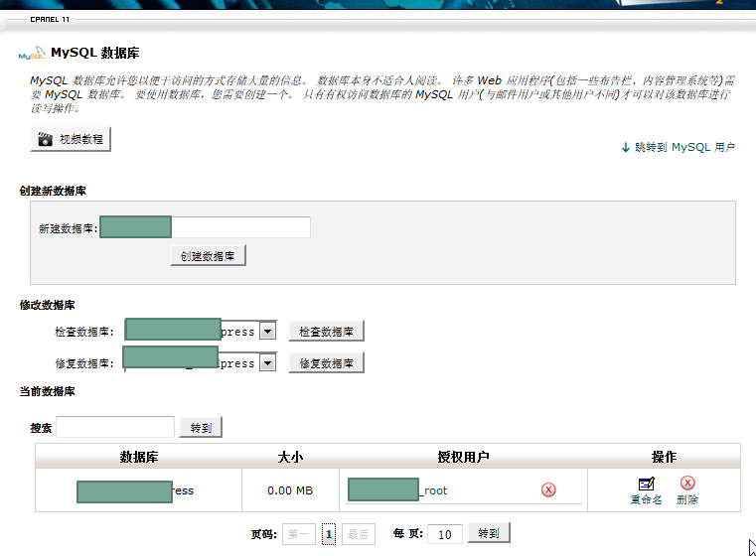Click the 转到 button beside per-page field
The width and height of the screenshot is (756, 556).
click(489, 533)
